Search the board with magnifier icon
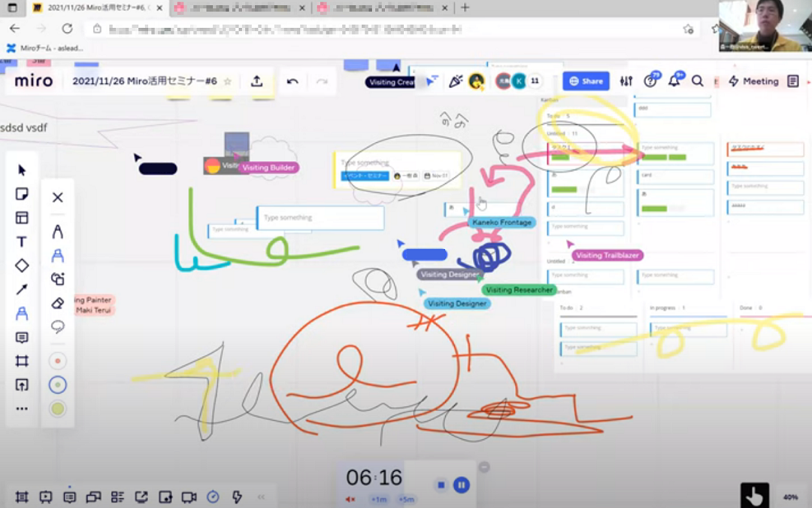The height and width of the screenshot is (508, 812). point(698,81)
